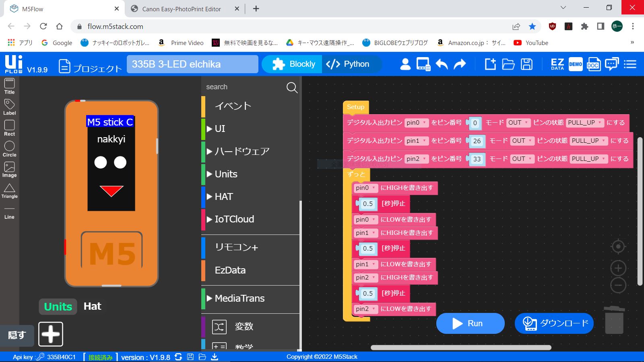Click the ダウンロード download button
The image size is (644, 362).
coord(554,323)
